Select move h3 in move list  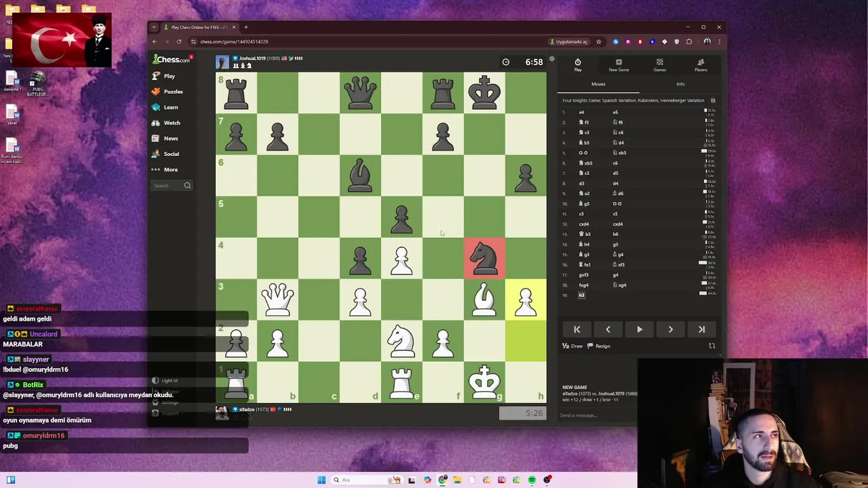pos(582,296)
